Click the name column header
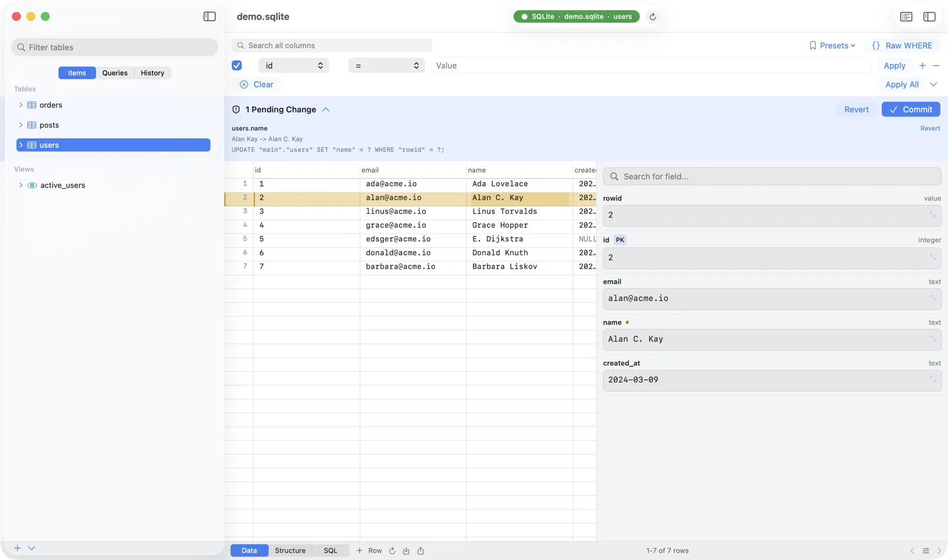The height and width of the screenshot is (560, 948). coord(519,170)
